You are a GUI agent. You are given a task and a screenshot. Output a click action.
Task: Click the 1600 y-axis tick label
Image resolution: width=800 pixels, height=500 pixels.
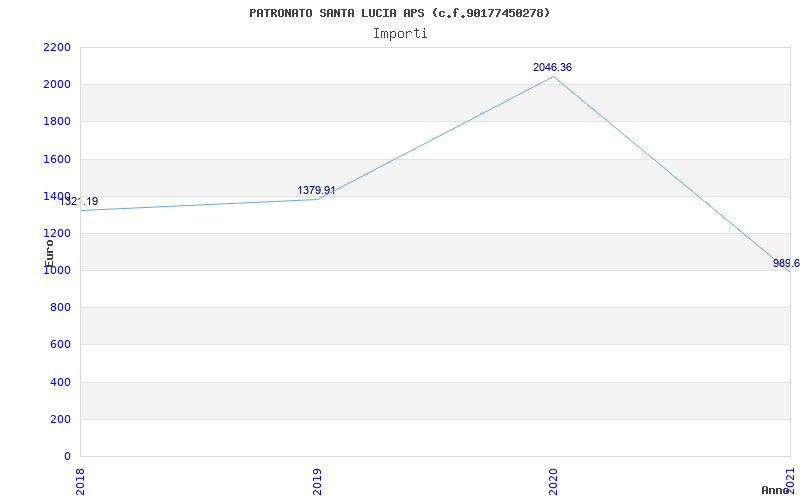coord(57,159)
